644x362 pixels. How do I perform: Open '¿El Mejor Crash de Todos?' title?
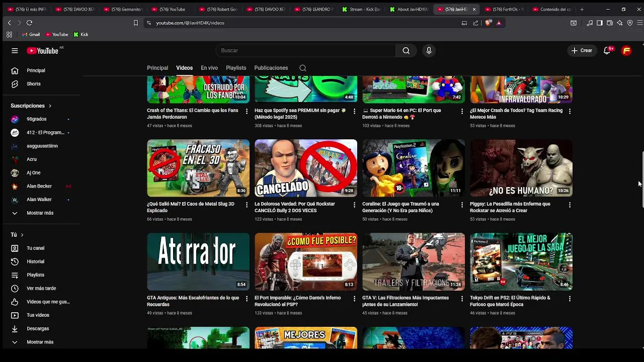516,114
